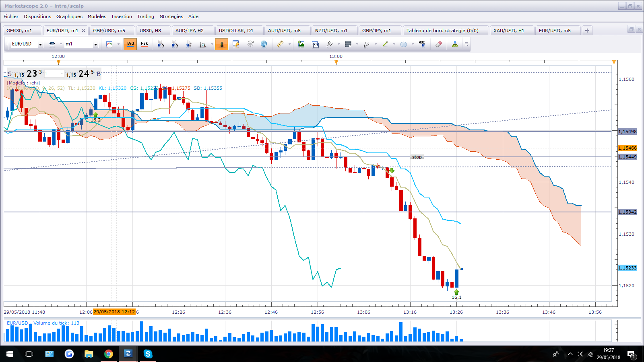The height and width of the screenshot is (362, 644).
Task: Click the chart template window icon
Action: [x=315, y=44]
